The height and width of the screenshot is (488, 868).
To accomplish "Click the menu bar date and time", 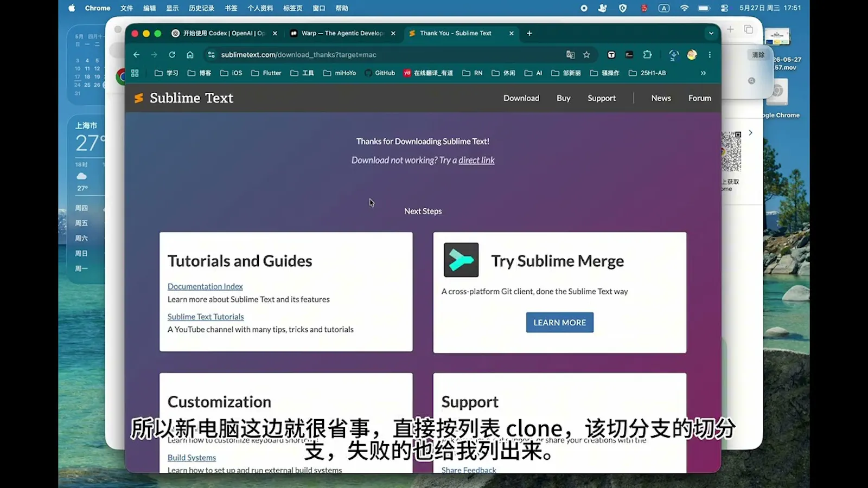I will (x=770, y=8).
